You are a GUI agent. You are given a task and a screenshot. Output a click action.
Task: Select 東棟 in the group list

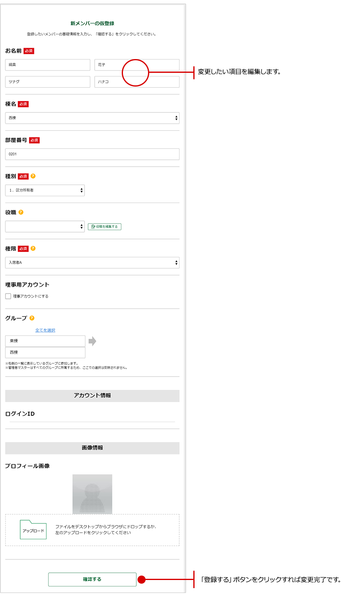[45, 341]
